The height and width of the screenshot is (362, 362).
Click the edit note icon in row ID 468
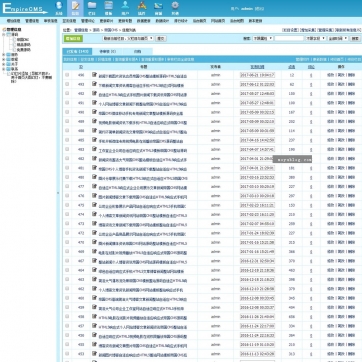(x=95, y=251)
